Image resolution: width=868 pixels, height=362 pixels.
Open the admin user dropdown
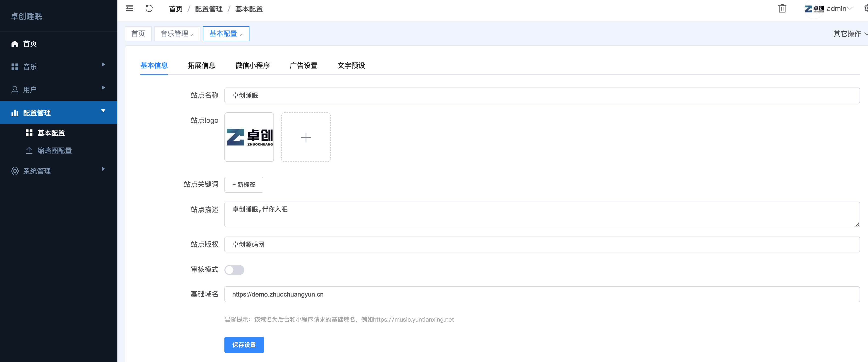pos(839,9)
